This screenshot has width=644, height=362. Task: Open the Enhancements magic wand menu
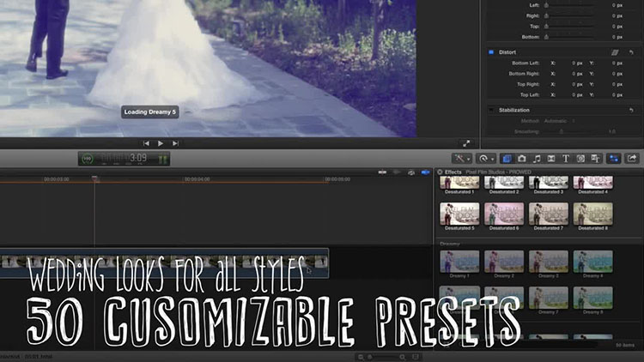[462, 159]
